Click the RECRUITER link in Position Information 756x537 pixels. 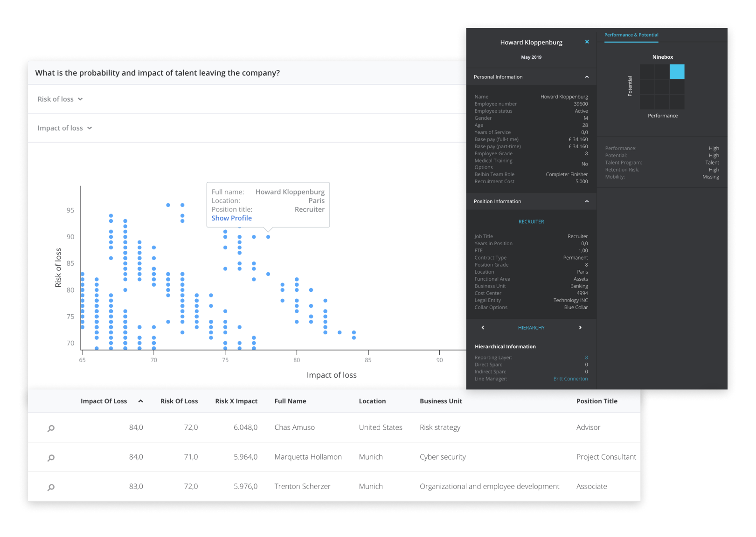point(531,221)
